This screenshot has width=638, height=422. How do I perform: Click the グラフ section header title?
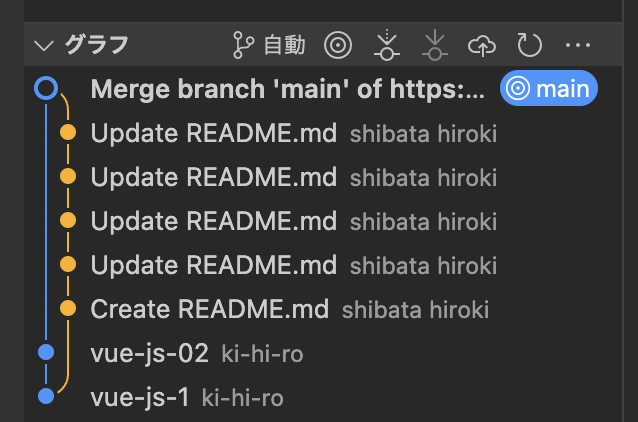point(96,45)
